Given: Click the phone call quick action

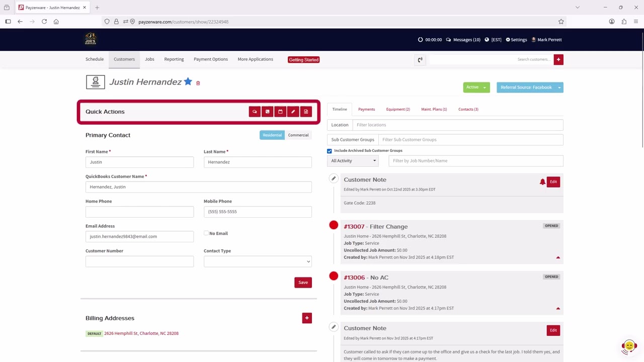Looking at the screenshot, I should click(x=268, y=112).
